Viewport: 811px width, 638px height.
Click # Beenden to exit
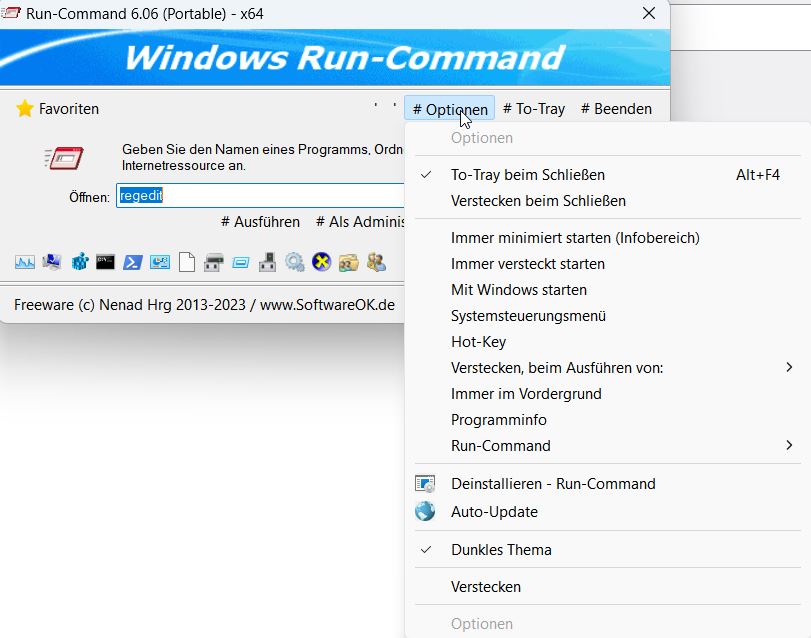click(616, 109)
